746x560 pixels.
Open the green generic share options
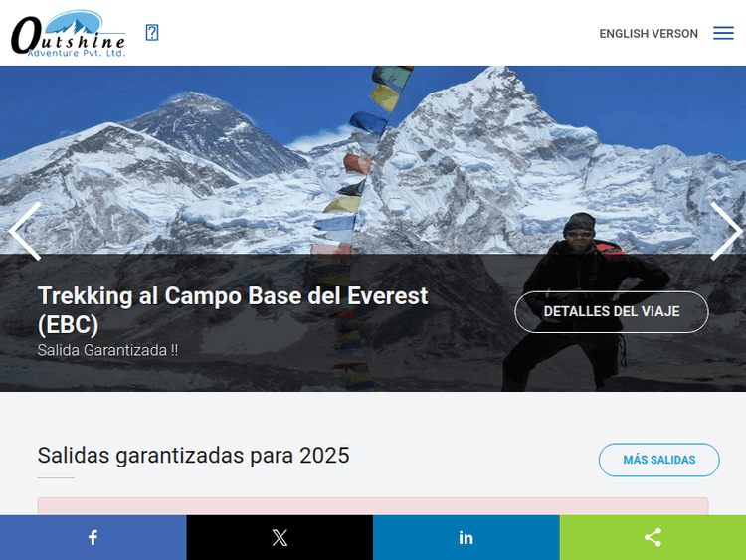653,538
